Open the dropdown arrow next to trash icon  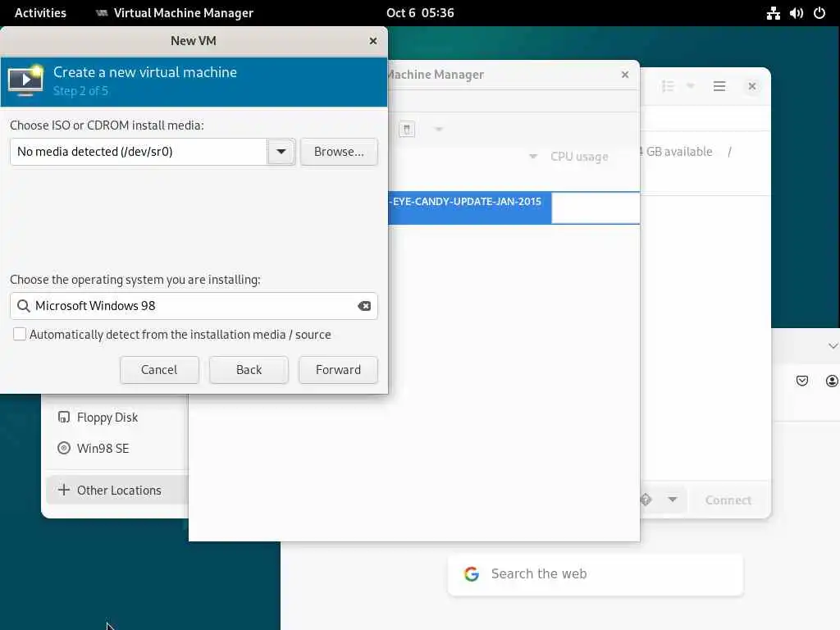pos(439,129)
